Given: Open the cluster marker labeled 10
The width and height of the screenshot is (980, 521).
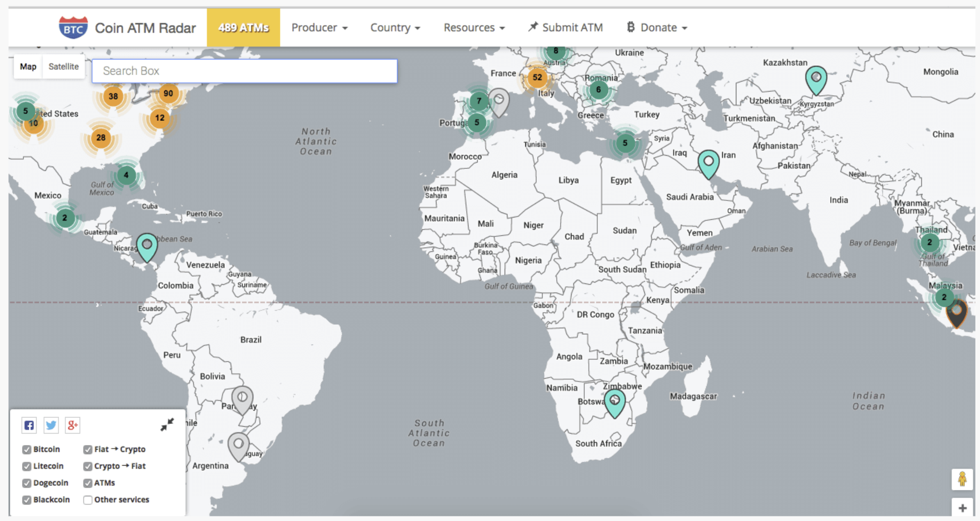Looking at the screenshot, I should point(33,124).
